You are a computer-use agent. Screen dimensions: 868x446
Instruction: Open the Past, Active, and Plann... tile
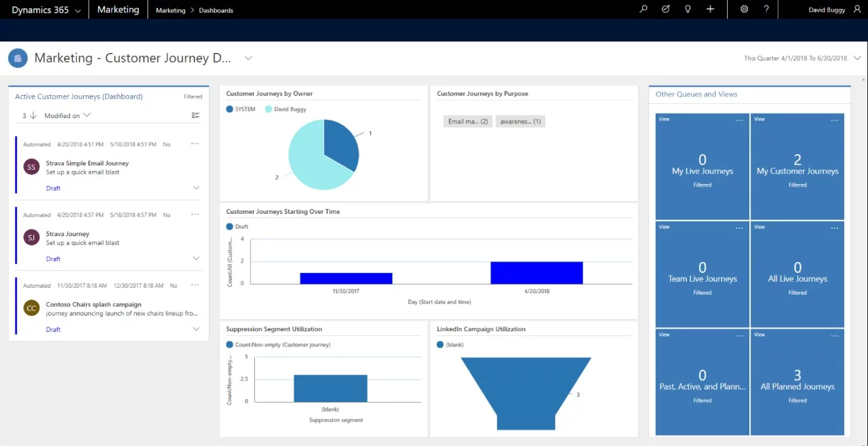(x=703, y=382)
